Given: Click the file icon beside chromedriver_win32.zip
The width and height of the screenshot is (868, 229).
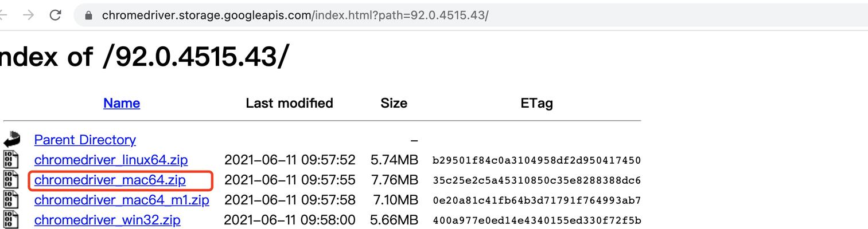Looking at the screenshot, I should tap(11, 220).
